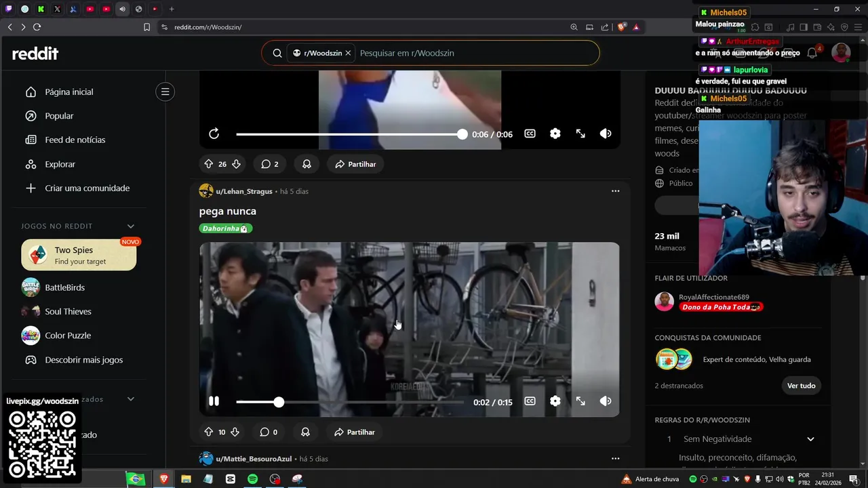Go forward in browser history
Screen dimensions: 868x488
[x=23, y=27]
